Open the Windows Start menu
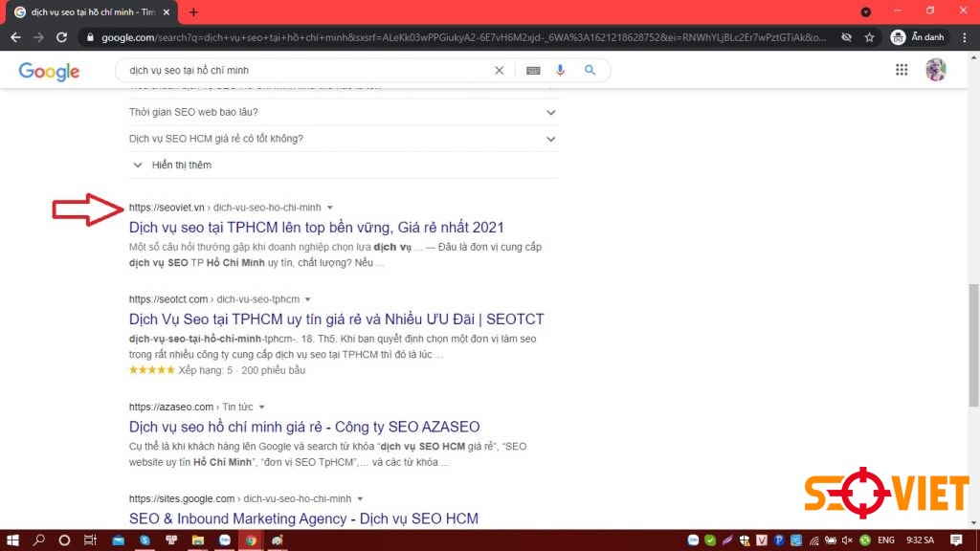The image size is (980, 551). click(x=11, y=540)
